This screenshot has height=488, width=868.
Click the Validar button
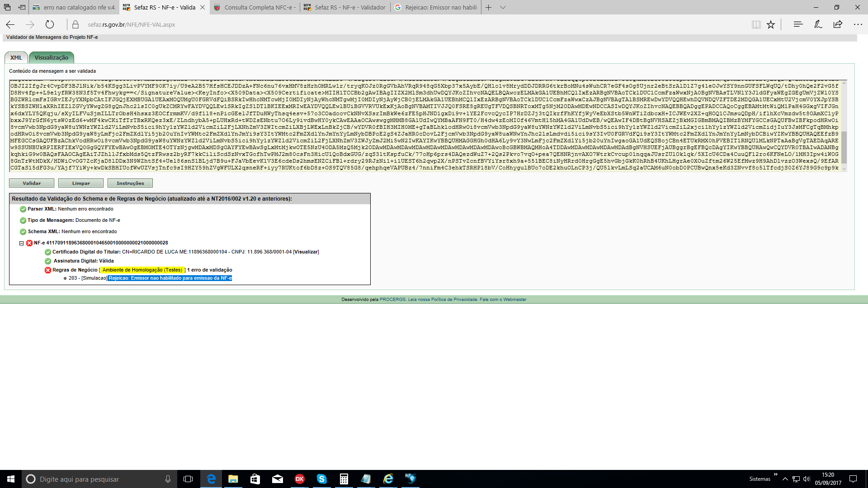click(32, 183)
